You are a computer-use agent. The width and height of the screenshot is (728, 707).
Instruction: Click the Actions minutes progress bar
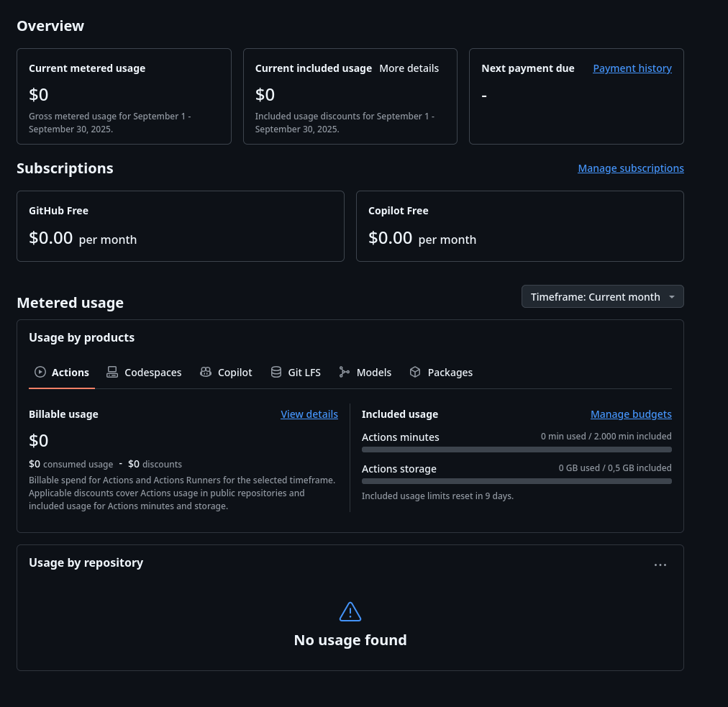[517, 450]
